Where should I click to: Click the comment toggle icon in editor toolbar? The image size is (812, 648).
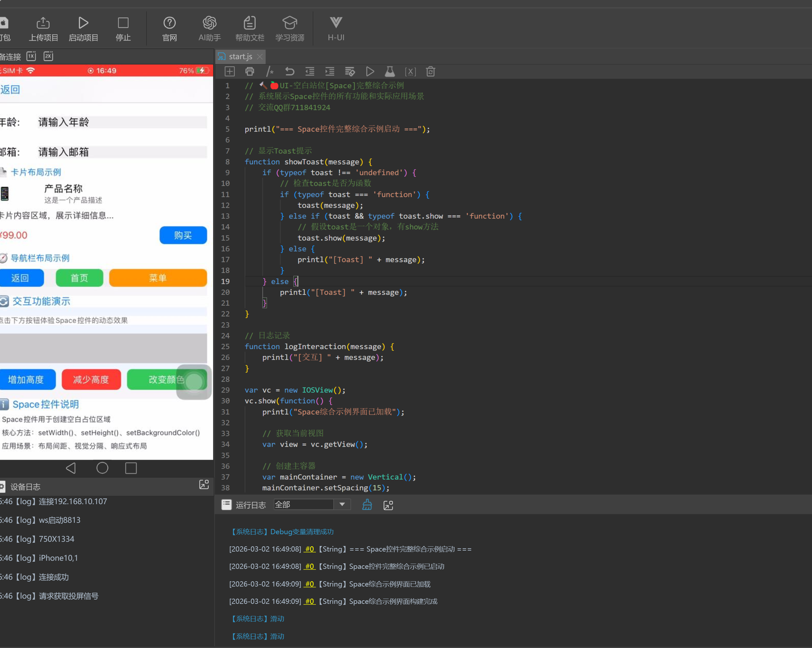coord(270,72)
